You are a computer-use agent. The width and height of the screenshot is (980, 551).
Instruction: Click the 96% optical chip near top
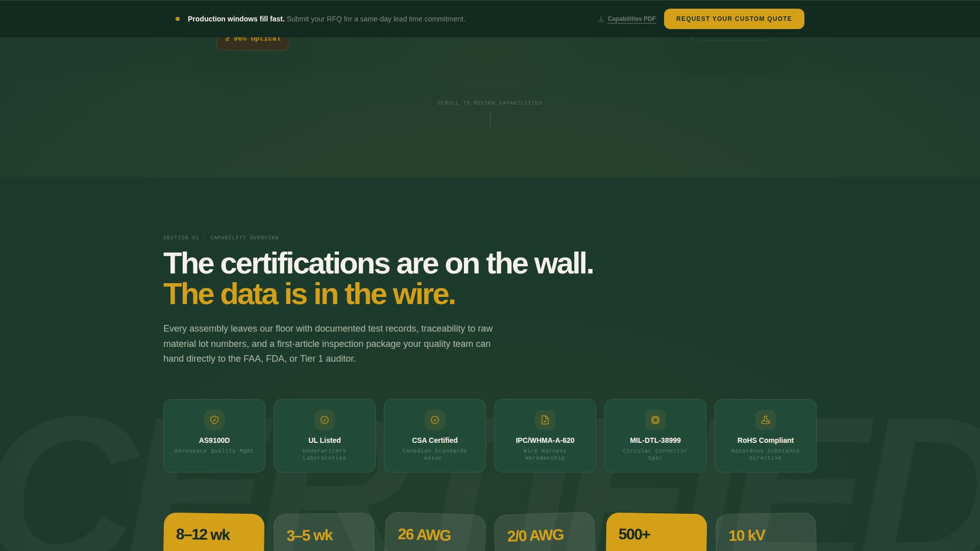click(x=253, y=38)
